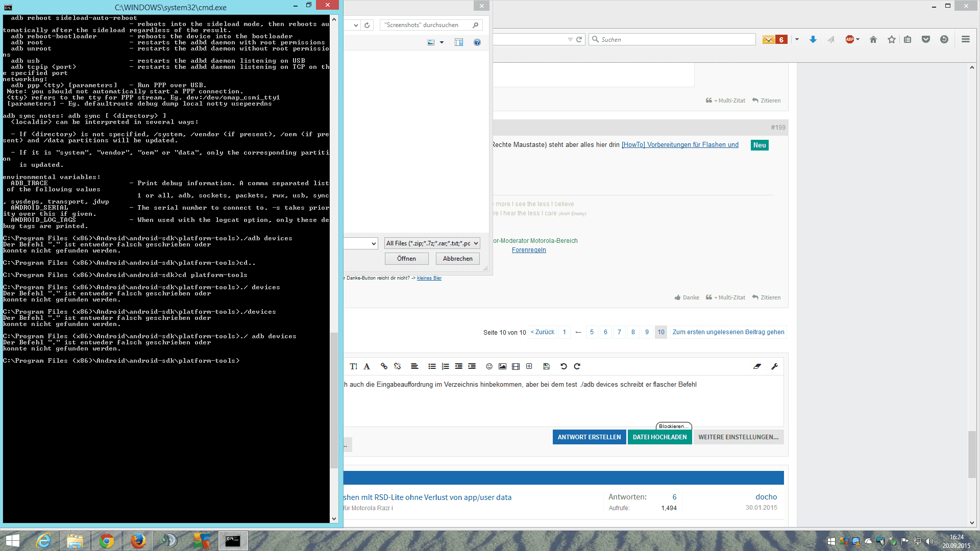Click the insert link chain icon
The image size is (980, 551).
click(384, 366)
